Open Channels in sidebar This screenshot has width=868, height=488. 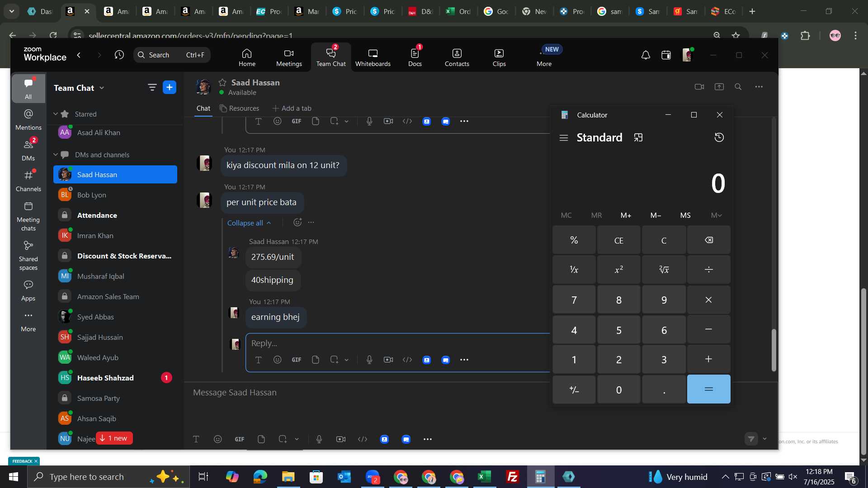28,181
